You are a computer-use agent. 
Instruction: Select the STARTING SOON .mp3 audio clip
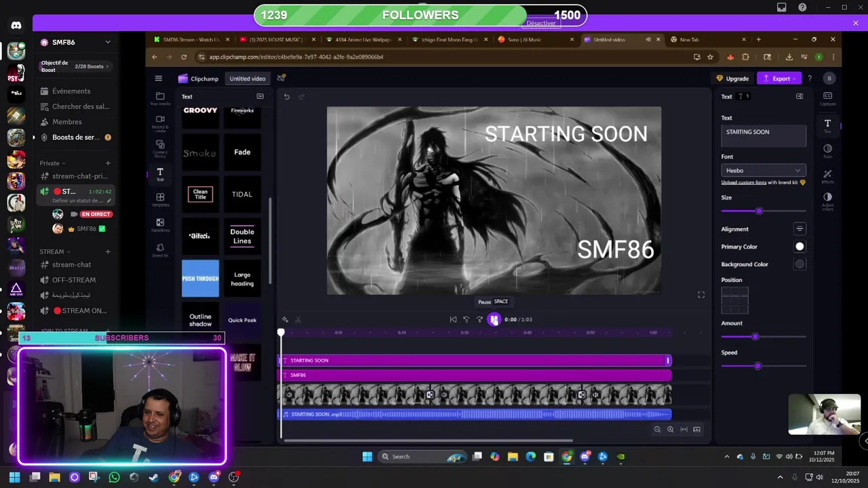(x=475, y=414)
